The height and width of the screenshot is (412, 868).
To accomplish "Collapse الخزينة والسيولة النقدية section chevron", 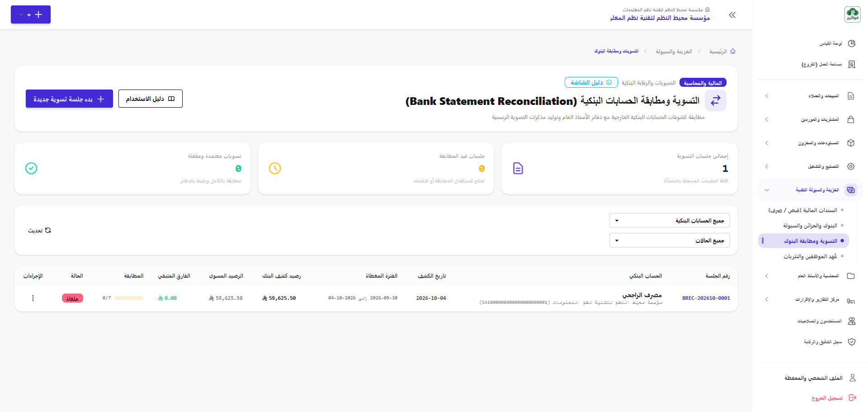I will pyautogui.click(x=767, y=190).
